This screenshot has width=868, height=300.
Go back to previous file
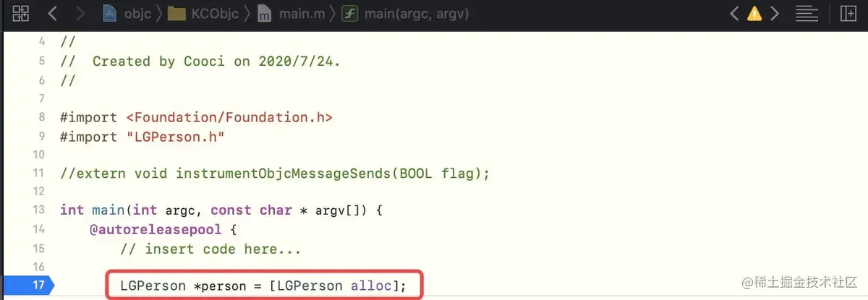(53, 13)
